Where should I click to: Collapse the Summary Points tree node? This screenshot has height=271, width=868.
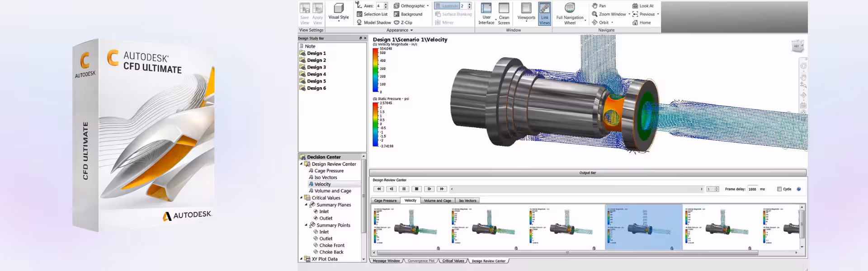point(306,225)
